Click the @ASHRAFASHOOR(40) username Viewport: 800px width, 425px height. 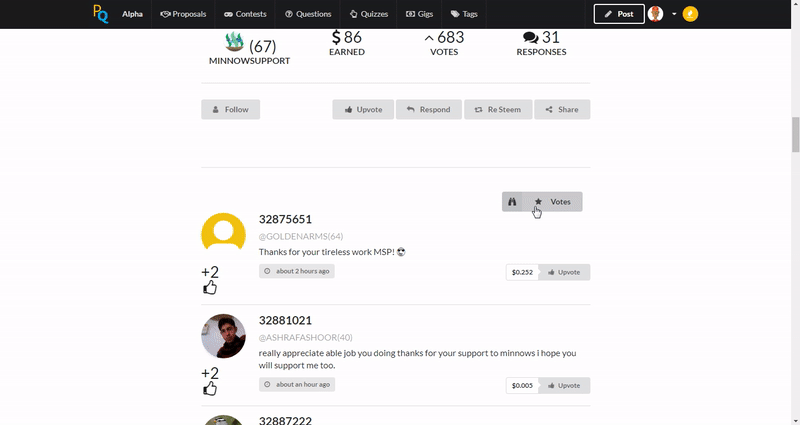point(306,337)
